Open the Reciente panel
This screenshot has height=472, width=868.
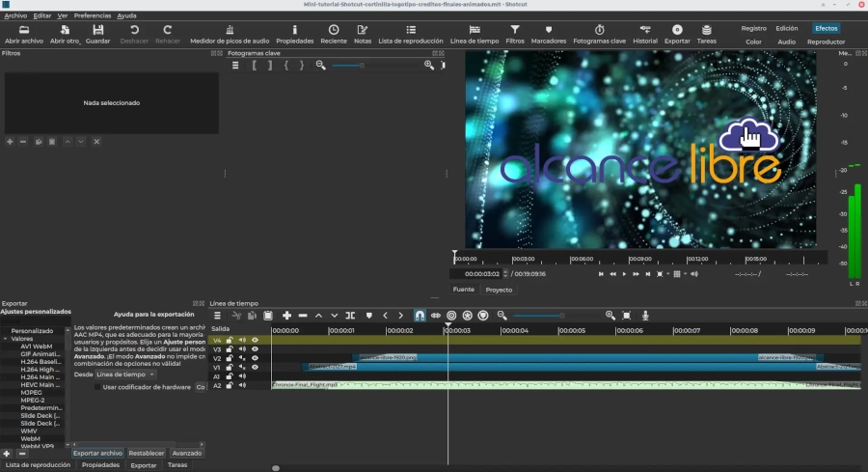pyautogui.click(x=334, y=34)
